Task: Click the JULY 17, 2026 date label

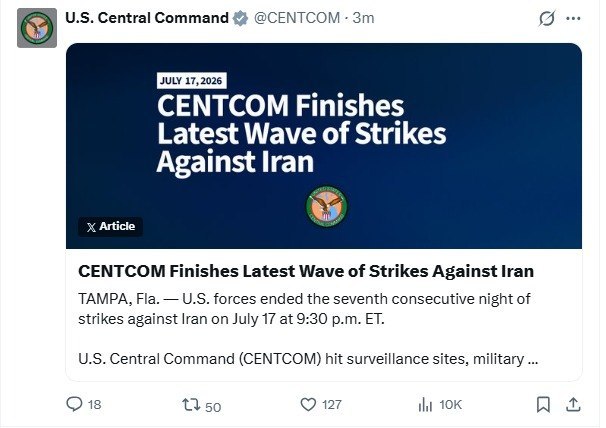Action: click(191, 81)
